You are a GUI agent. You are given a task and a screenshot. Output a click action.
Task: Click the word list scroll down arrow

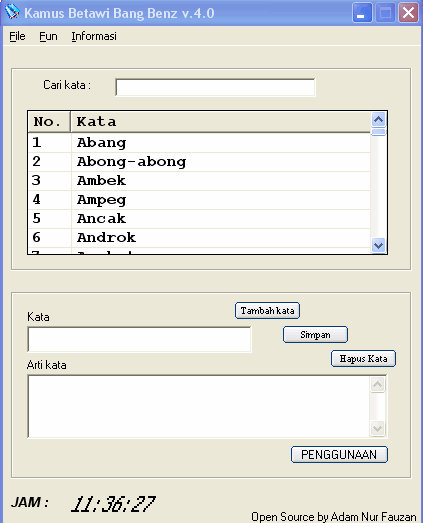tap(378, 245)
